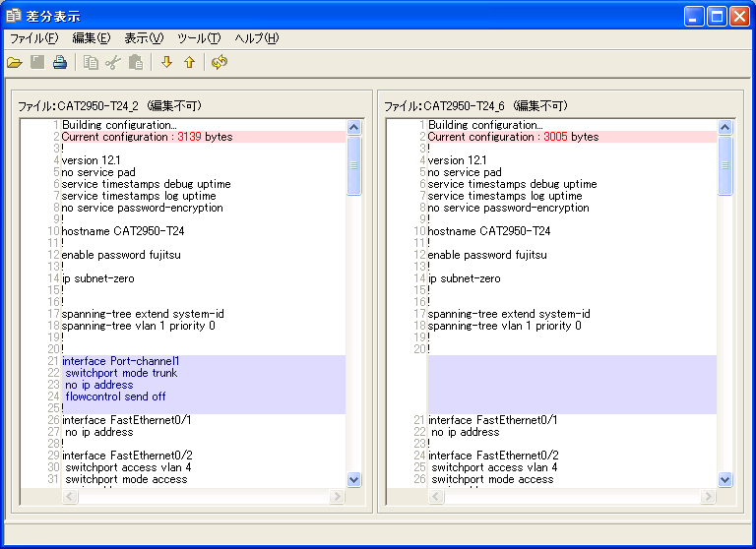Open the ツール(T) menu

199,38
